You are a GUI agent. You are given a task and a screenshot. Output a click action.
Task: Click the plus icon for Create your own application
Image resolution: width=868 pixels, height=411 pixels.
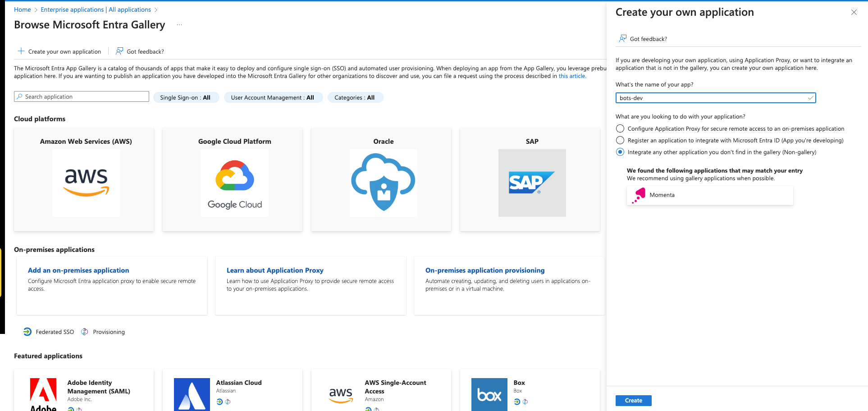(21, 51)
